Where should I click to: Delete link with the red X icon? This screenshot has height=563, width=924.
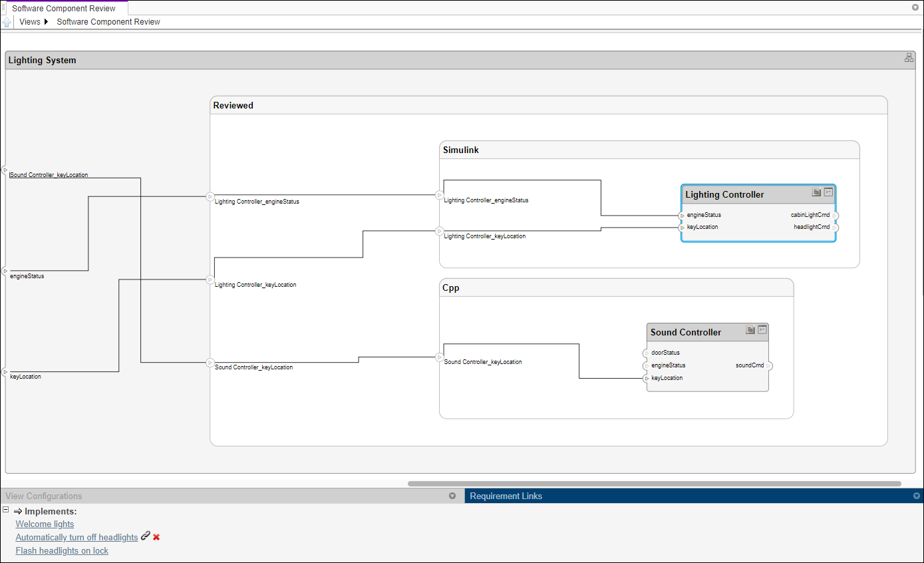(156, 537)
